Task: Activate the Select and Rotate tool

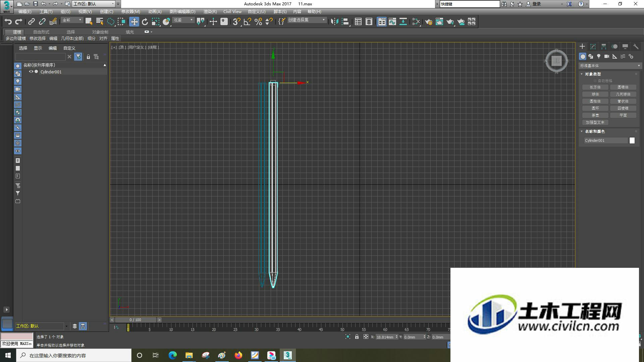Action: point(145,22)
